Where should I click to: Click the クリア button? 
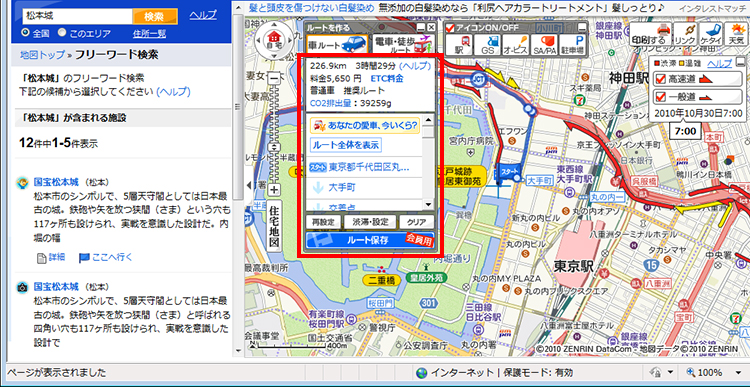click(417, 222)
